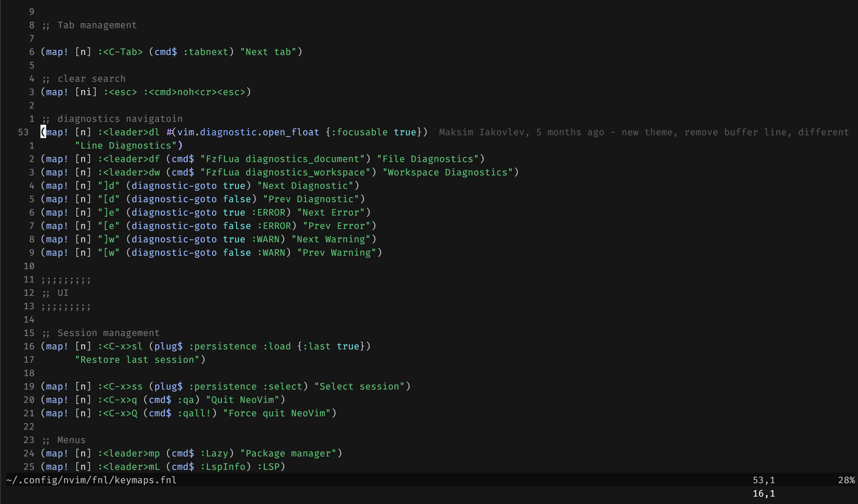The image size is (858, 504).
Task: Click the '"Next Diagnostic"' string
Action: click(x=306, y=185)
